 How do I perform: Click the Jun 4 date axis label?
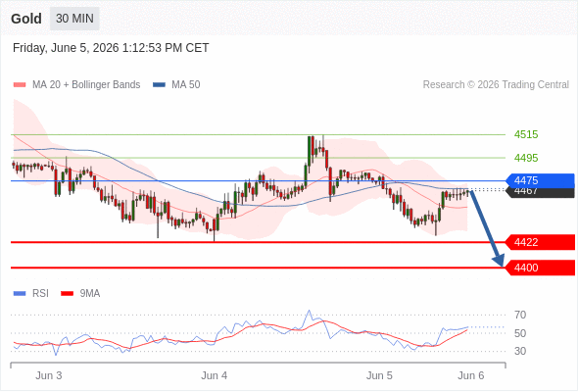pos(215,375)
